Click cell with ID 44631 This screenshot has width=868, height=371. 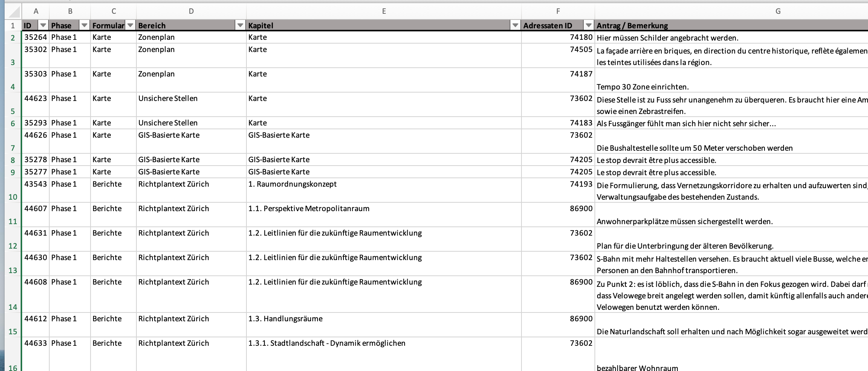coord(36,239)
